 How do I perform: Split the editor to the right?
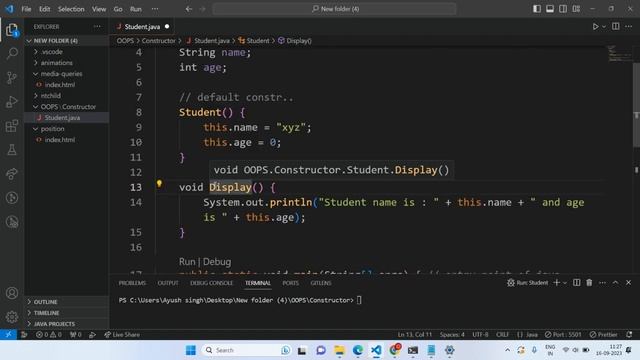616,27
